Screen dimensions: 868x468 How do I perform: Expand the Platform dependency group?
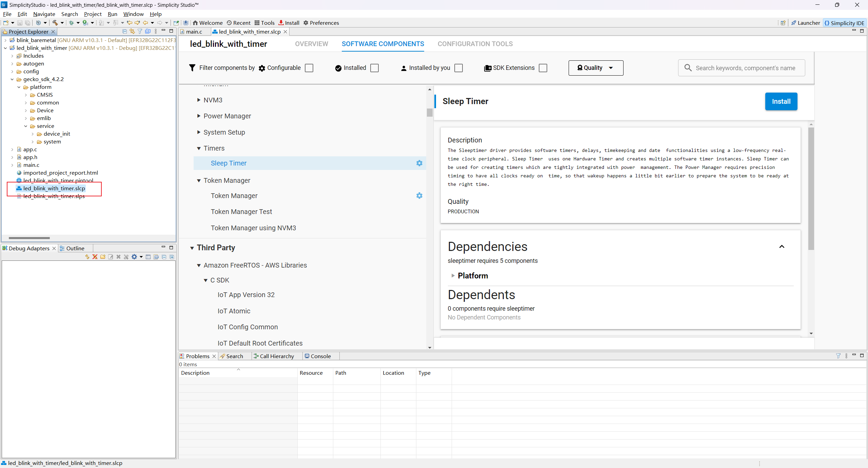(453, 276)
